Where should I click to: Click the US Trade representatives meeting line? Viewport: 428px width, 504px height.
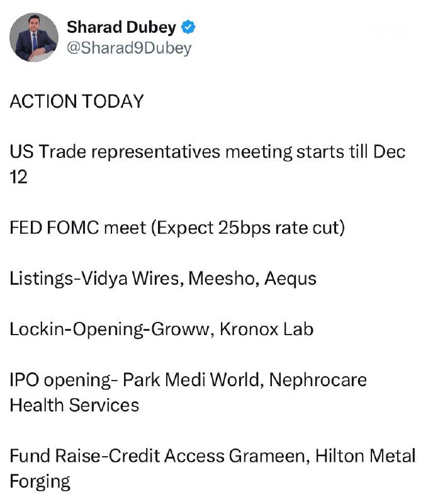coord(207,152)
